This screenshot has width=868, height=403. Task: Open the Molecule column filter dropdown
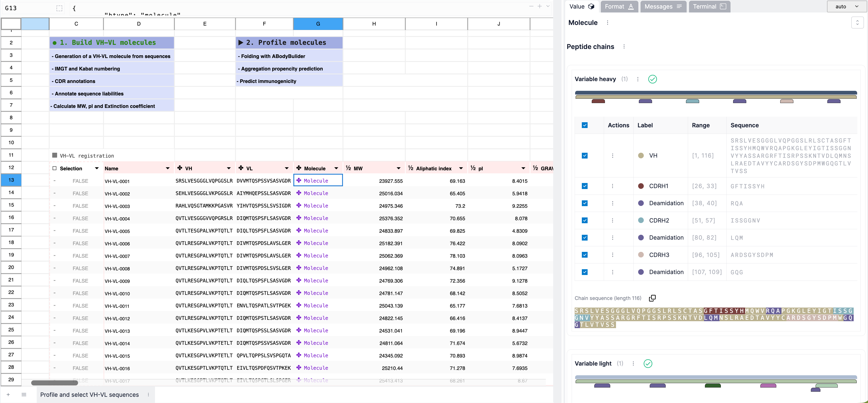coord(336,168)
